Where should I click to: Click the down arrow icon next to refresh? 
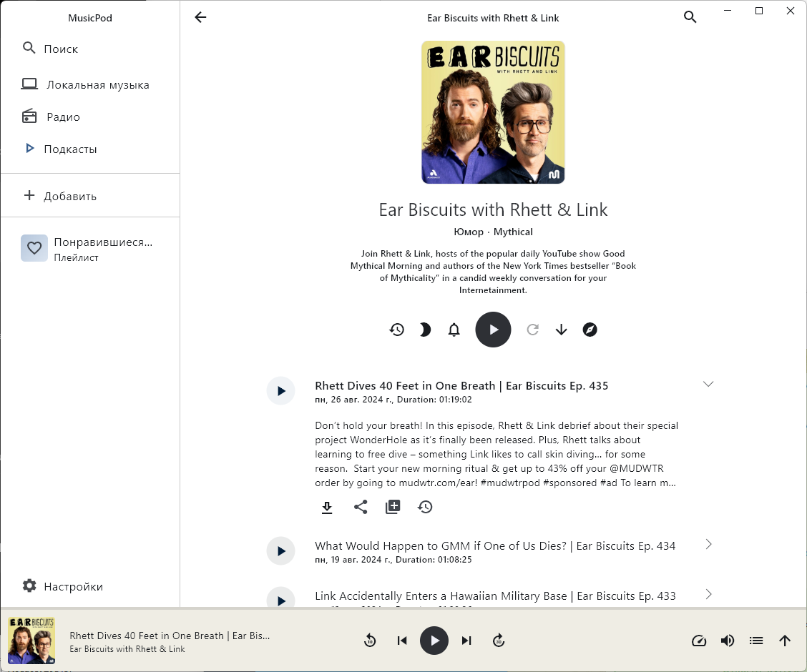(562, 330)
